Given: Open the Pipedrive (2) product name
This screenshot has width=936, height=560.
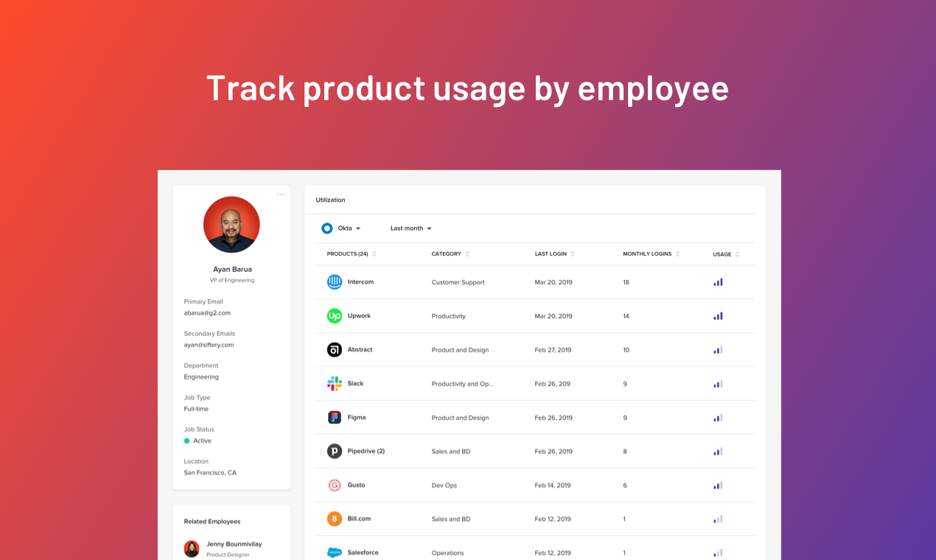Looking at the screenshot, I should (366, 452).
